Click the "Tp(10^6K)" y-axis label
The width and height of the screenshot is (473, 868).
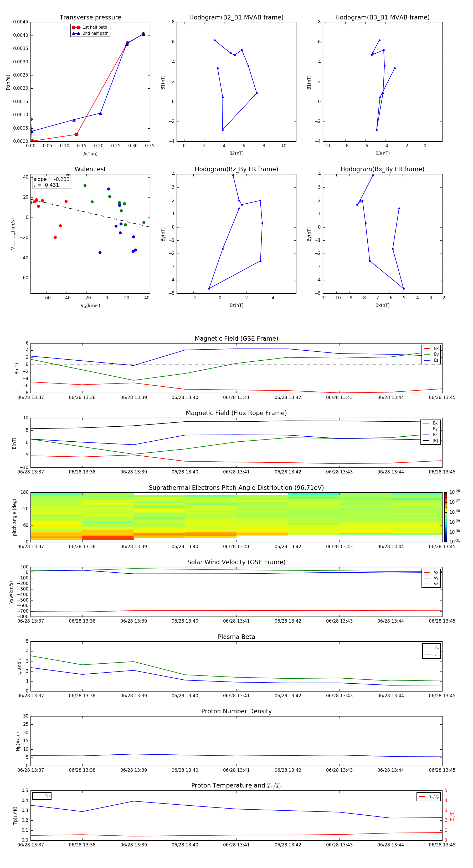point(15,815)
